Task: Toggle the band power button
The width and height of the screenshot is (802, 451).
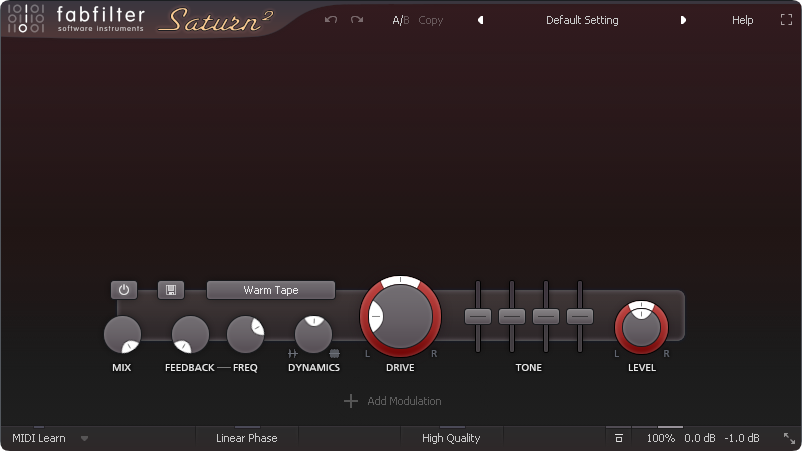Action: point(124,290)
